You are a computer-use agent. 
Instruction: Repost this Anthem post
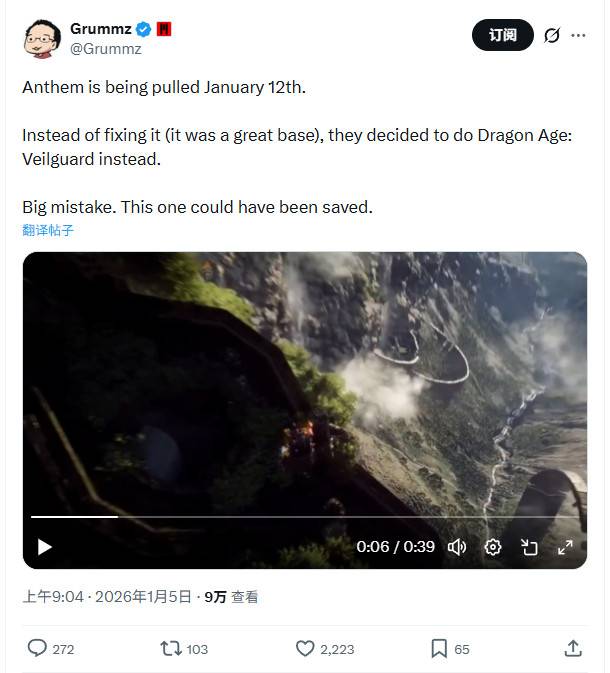coord(172,648)
